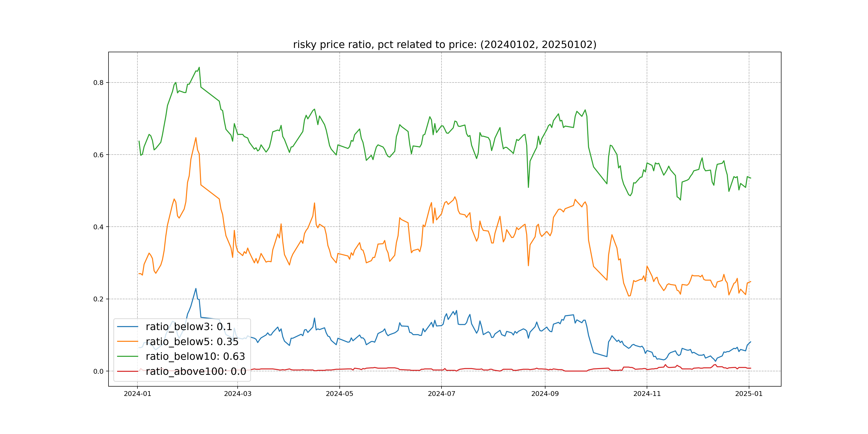Click the chart title text
This screenshot has width=868, height=434.
click(444, 44)
